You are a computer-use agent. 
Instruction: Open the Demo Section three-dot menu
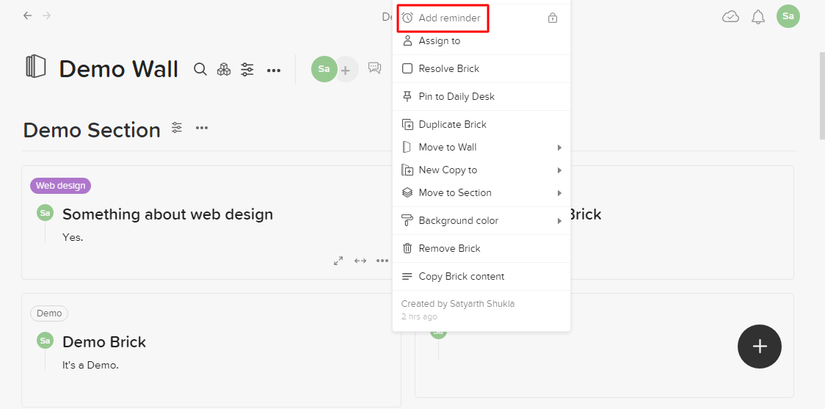202,128
